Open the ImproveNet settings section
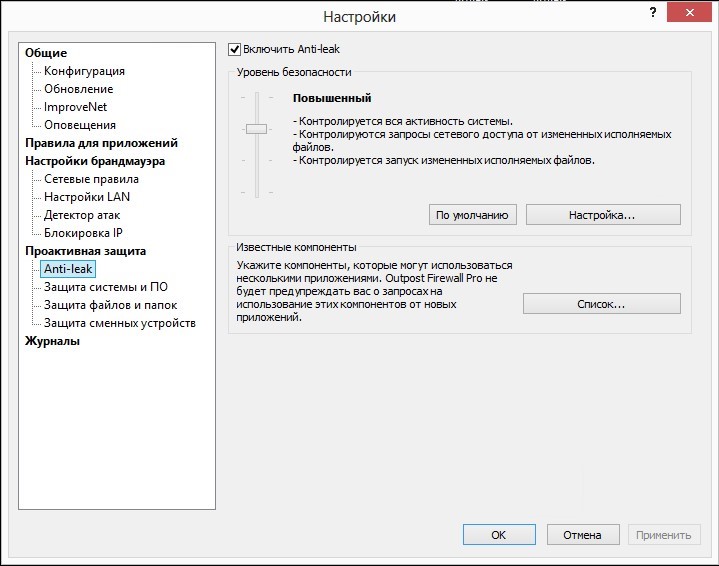 pyautogui.click(x=75, y=107)
